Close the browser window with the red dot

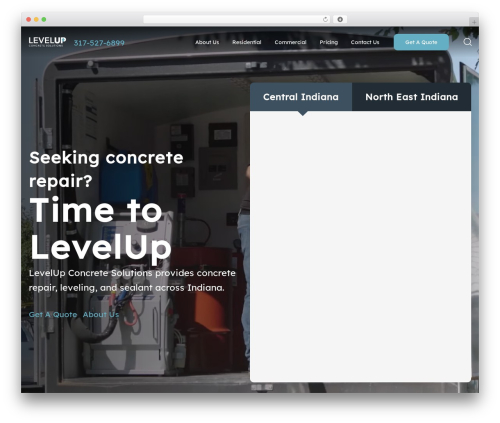coord(29,20)
